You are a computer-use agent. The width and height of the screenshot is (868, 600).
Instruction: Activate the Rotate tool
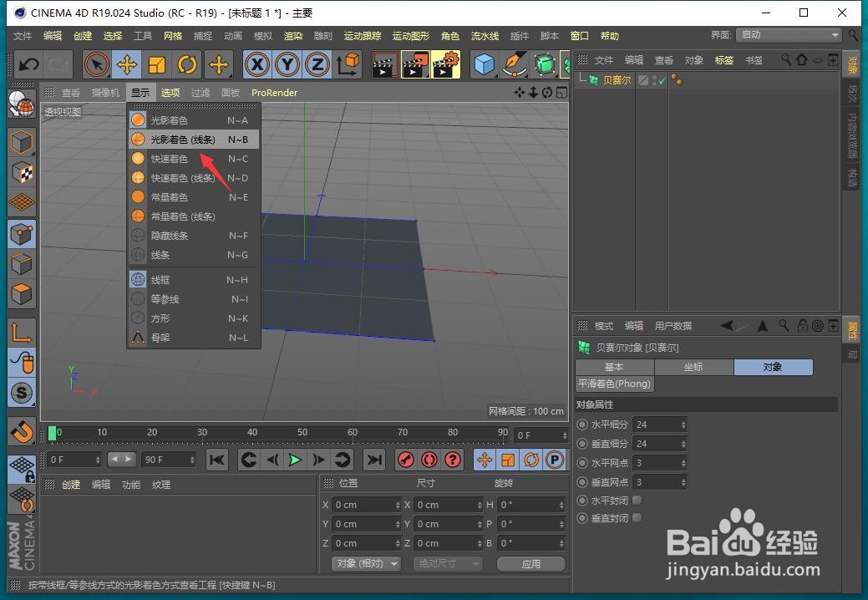[x=187, y=64]
